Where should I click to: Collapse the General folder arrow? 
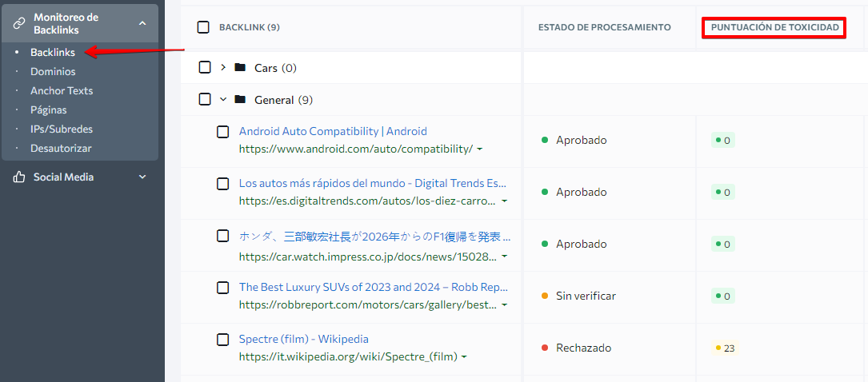click(x=223, y=100)
